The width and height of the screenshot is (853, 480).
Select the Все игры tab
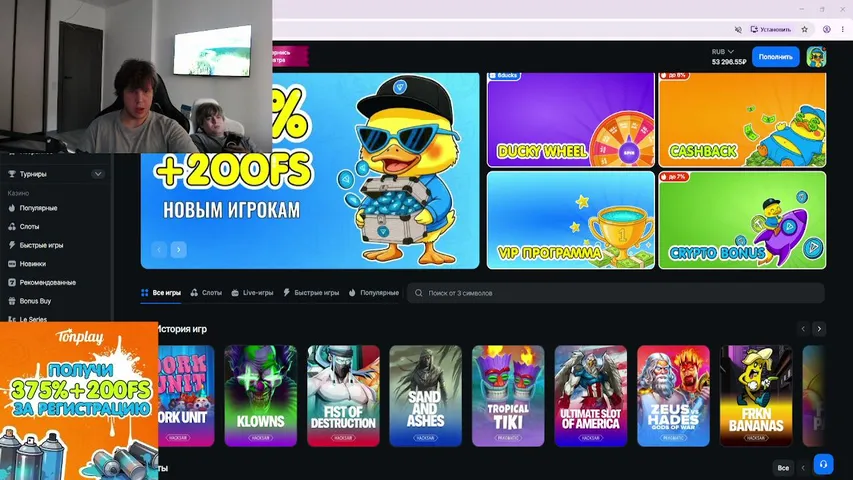161,293
